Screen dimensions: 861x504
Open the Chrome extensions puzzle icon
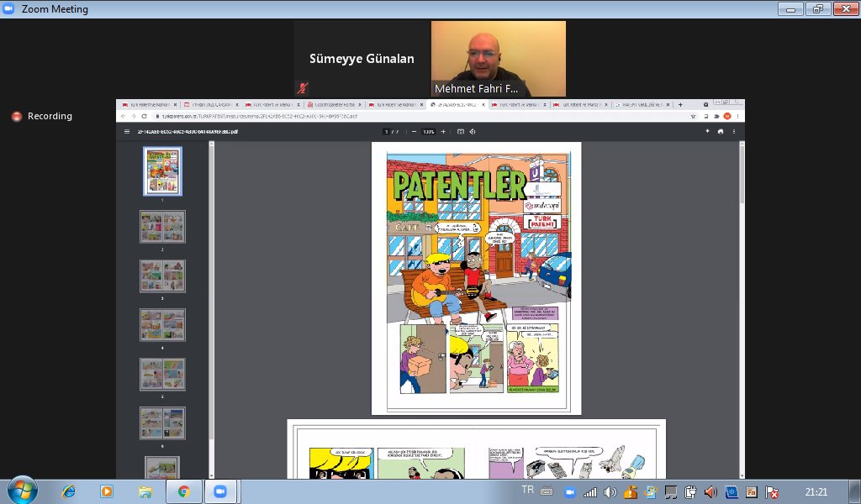[716, 116]
